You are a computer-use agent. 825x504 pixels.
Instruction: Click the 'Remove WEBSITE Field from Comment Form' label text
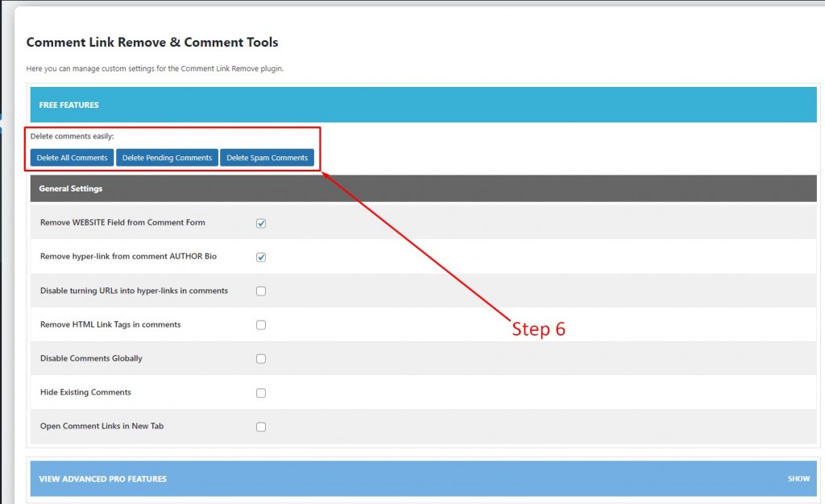pos(122,222)
